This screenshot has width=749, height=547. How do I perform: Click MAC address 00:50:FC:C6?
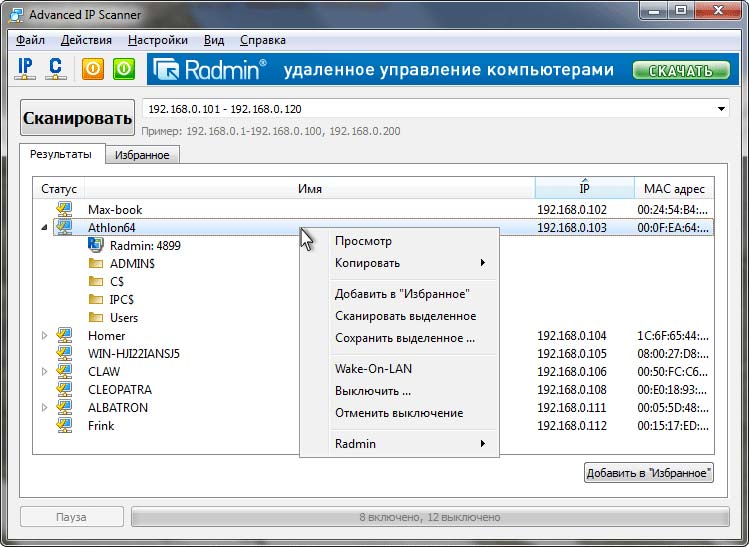[673, 372]
